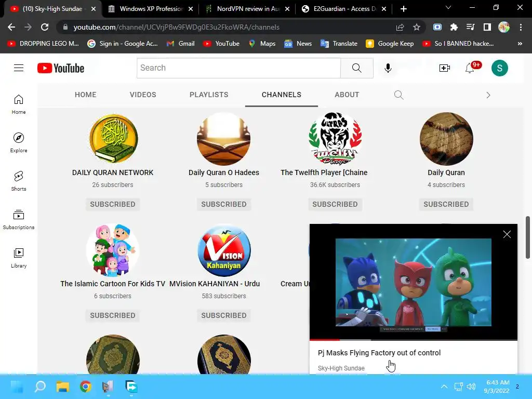
Task: Open Subscriptions in the sidebar
Action: click(19, 220)
